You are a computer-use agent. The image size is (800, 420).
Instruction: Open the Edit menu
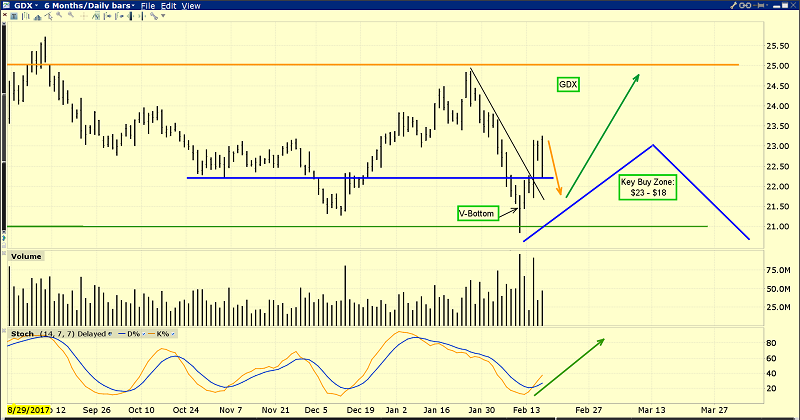point(168,6)
